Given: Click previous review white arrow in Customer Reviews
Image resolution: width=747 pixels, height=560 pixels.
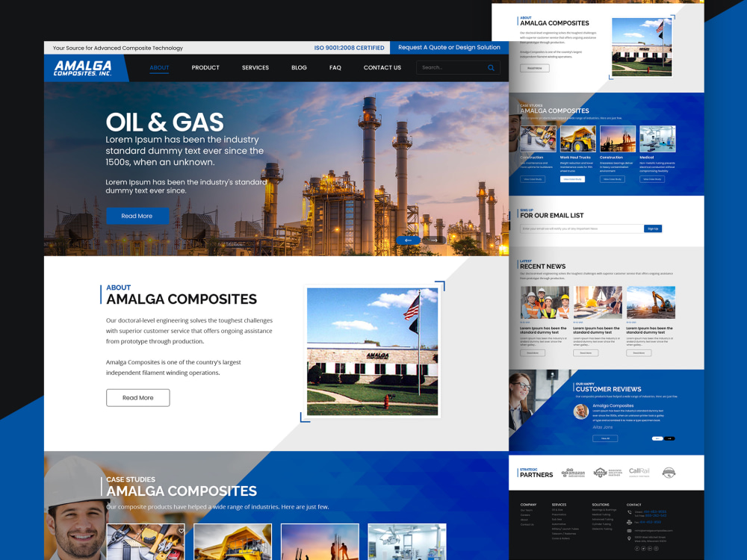Looking at the screenshot, I should pyautogui.click(x=657, y=438).
